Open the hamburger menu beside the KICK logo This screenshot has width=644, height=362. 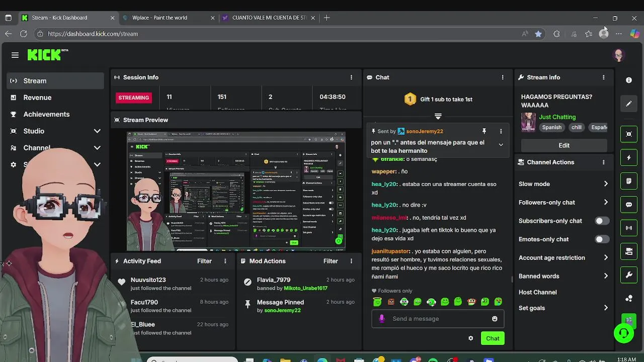coord(15,55)
